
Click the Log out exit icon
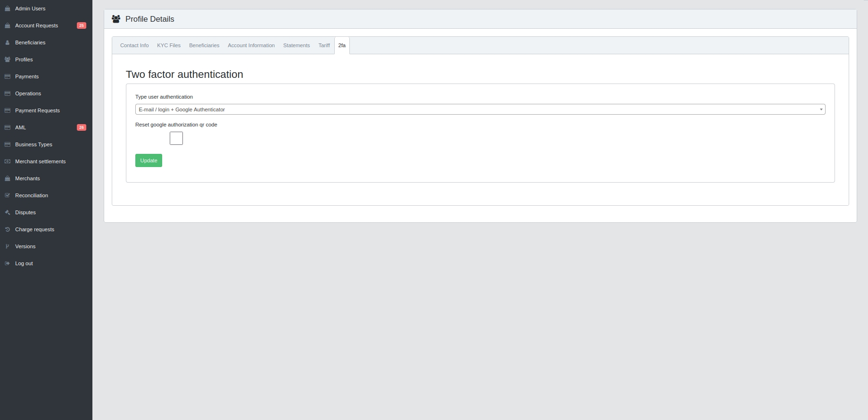click(8, 263)
